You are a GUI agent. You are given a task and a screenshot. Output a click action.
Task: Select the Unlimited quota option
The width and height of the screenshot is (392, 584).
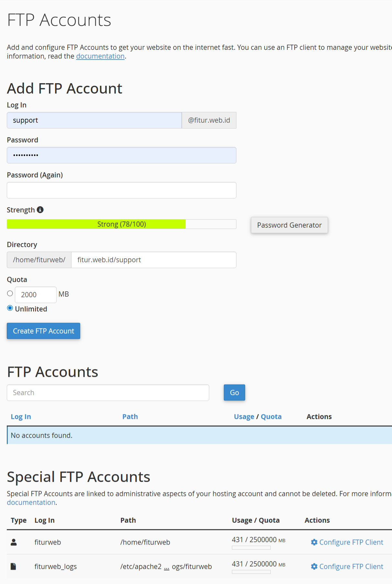(10, 308)
